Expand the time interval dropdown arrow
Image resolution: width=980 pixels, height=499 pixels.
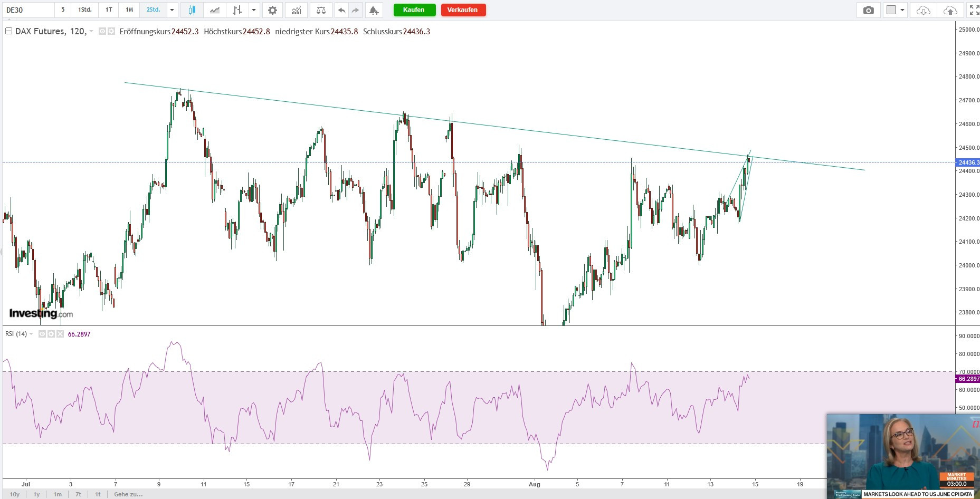[x=172, y=10]
